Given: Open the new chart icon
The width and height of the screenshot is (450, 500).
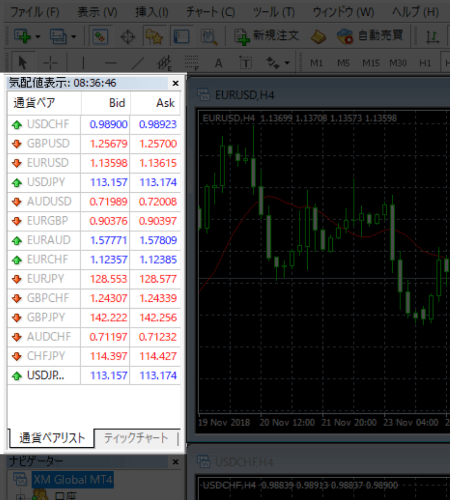Looking at the screenshot, I should (22, 36).
